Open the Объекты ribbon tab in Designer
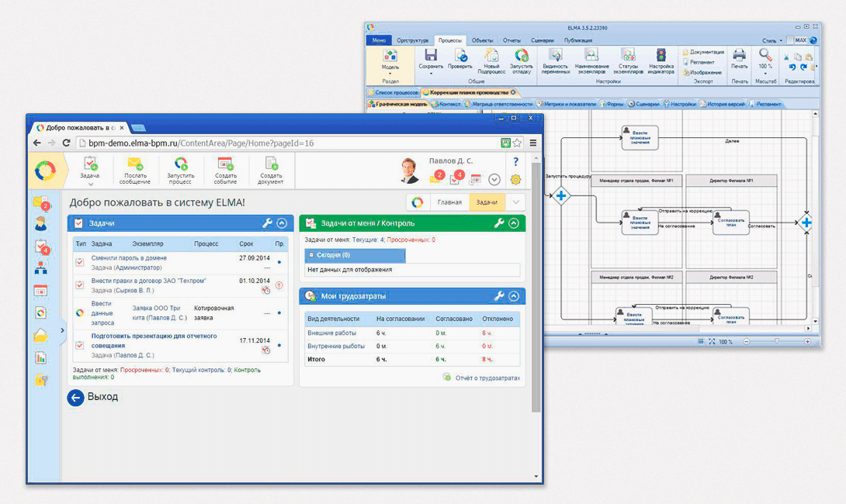Viewport: 846px width, 504px height. tap(482, 40)
